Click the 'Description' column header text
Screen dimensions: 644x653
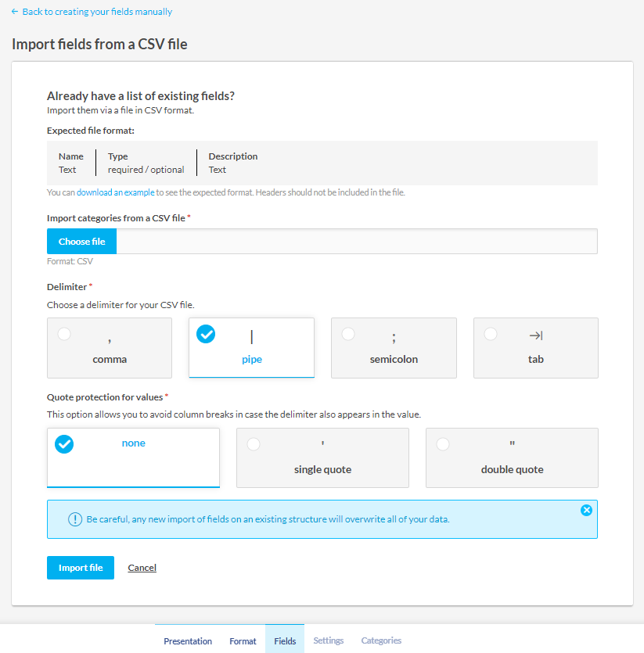point(233,156)
